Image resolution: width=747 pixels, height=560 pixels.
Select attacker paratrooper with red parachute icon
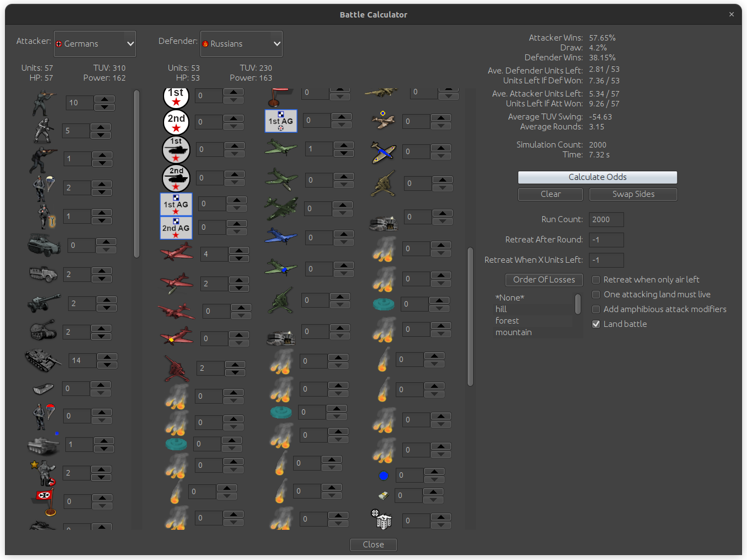click(x=44, y=416)
